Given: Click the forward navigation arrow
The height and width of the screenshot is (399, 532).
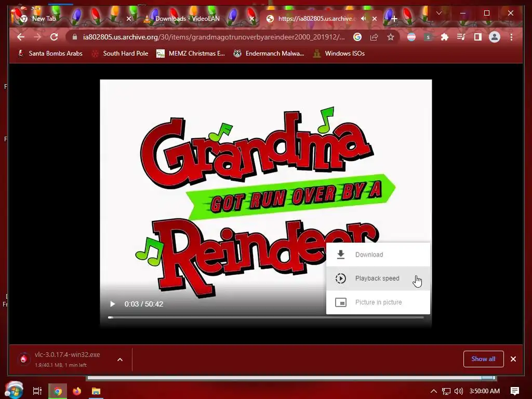Looking at the screenshot, I should point(37,37).
